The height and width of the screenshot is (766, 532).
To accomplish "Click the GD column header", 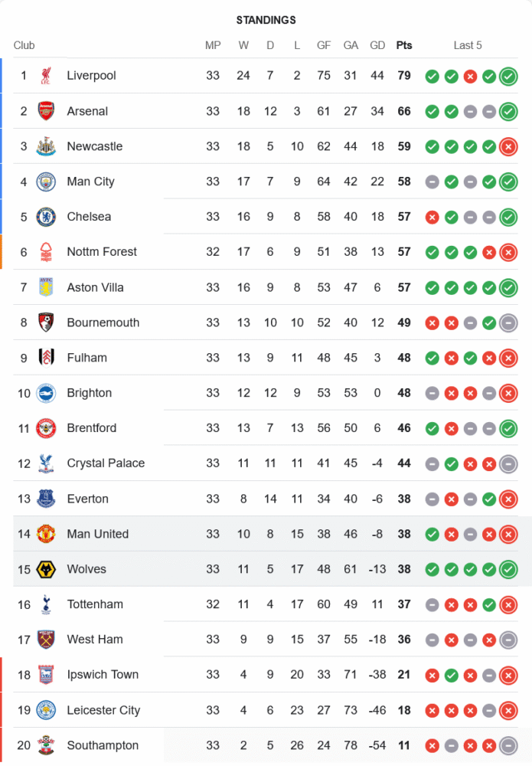I will pyautogui.click(x=377, y=45).
